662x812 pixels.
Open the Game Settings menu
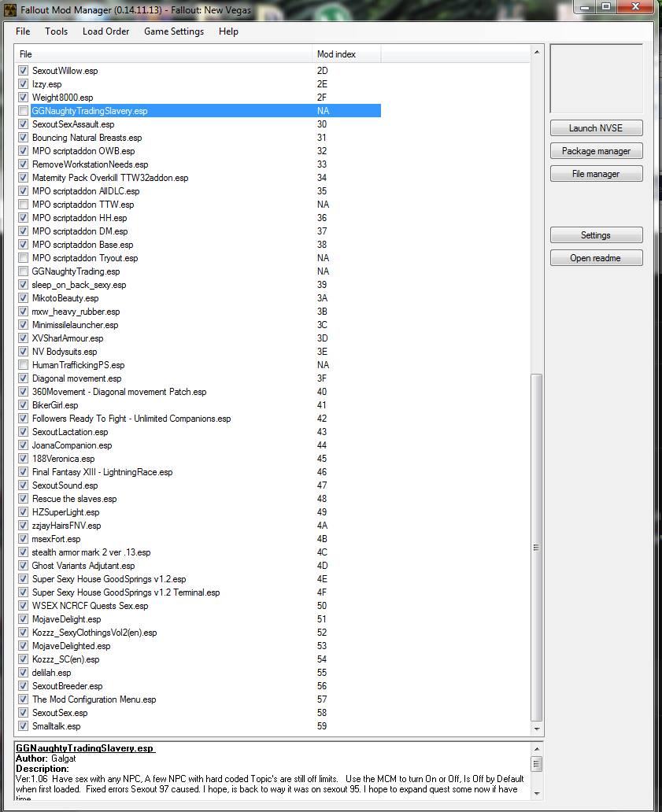(x=174, y=31)
